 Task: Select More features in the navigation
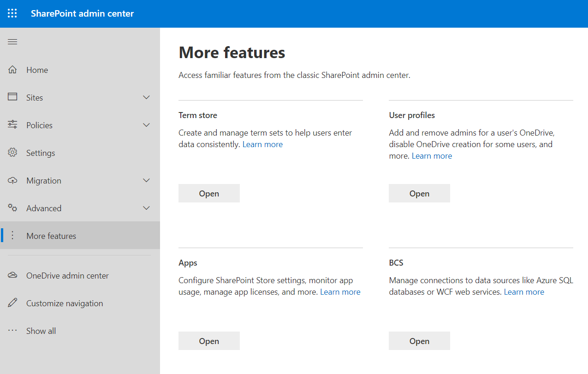[x=80, y=236]
